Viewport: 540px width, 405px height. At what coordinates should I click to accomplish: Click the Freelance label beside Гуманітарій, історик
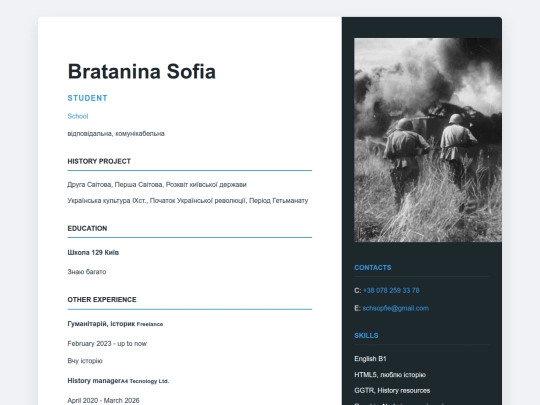[x=150, y=324]
